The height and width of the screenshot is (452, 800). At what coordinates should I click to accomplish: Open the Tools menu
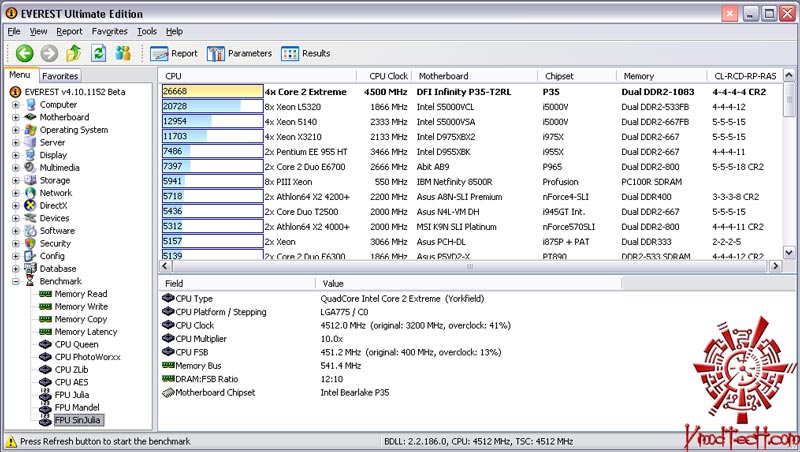tap(147, 31)
